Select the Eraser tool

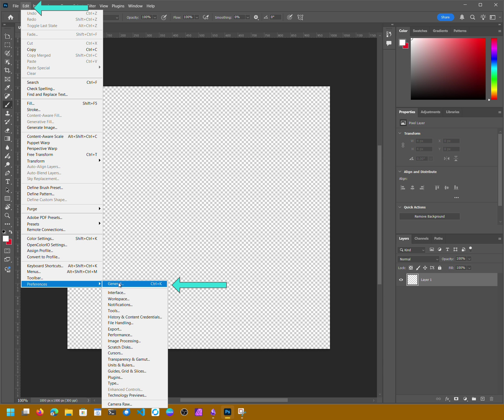[x=7, y=130]
